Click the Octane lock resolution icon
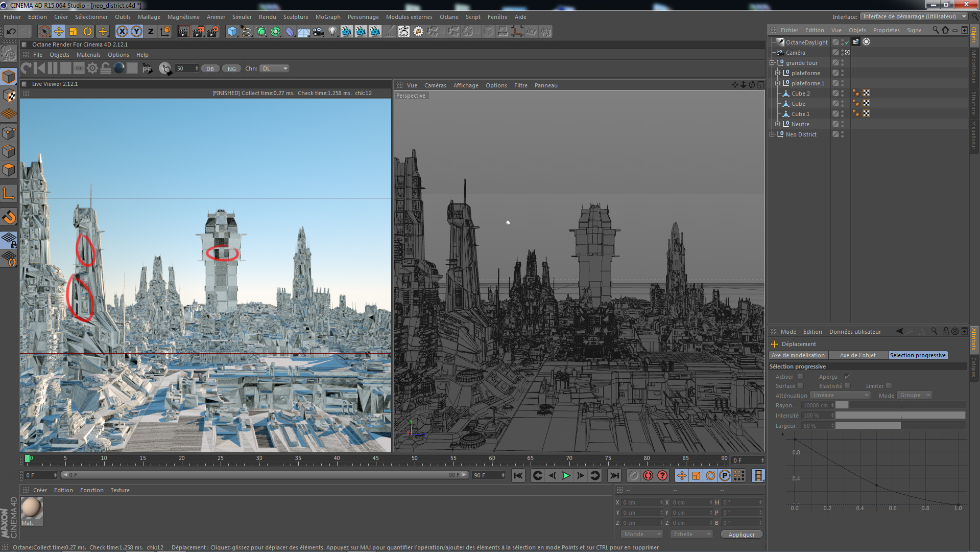The image size is (980, 552). coord(106,68)
